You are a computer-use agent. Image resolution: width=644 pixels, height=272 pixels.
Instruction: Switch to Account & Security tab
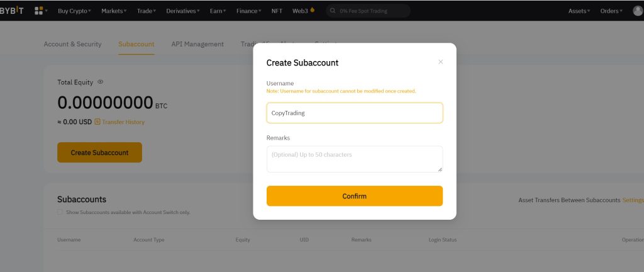click(x=72, y=44)
